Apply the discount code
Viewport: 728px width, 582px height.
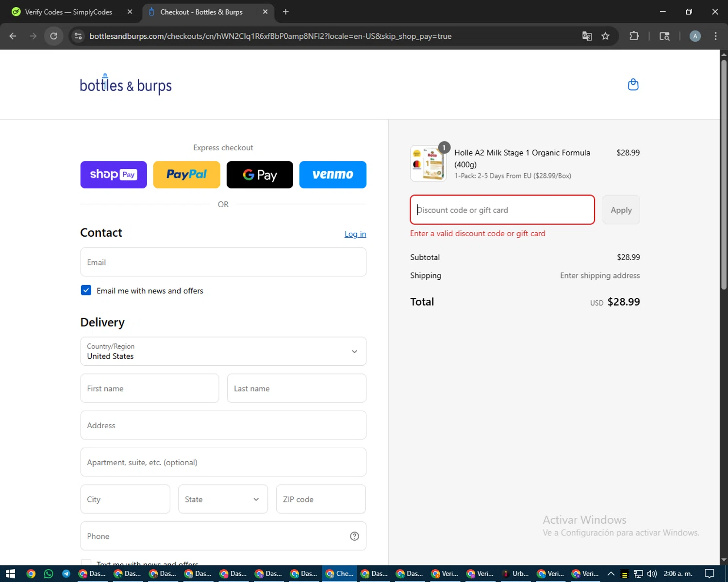[x=621, y=210]
